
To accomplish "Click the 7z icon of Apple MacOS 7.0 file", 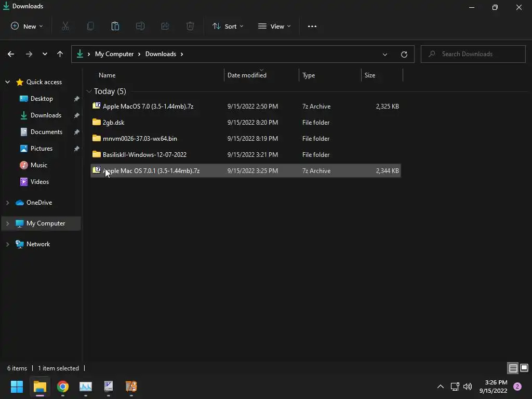I will click(x=96, y=105).
